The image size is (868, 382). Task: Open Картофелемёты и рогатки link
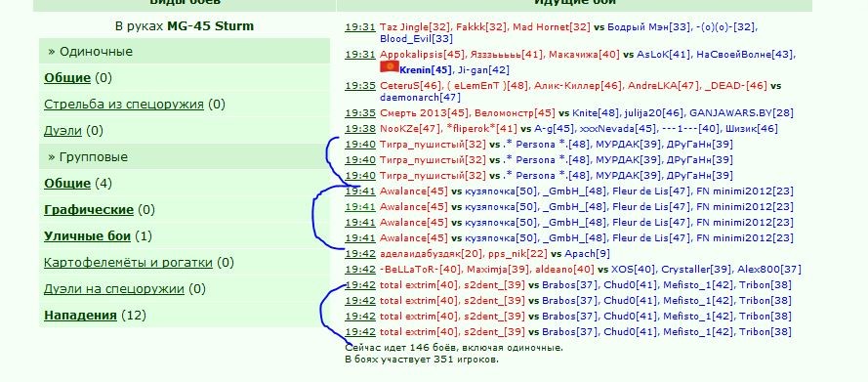[128, 263]
